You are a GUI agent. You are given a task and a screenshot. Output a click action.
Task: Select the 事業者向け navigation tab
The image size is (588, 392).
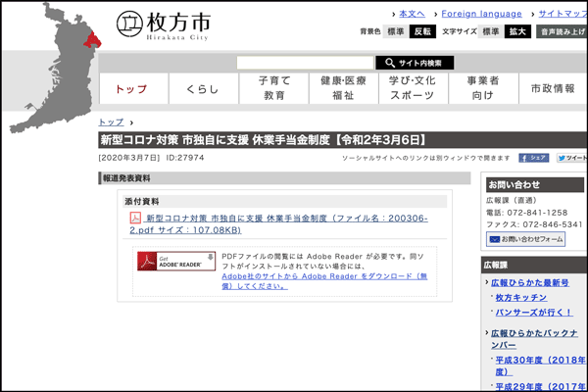coord(483,88)
